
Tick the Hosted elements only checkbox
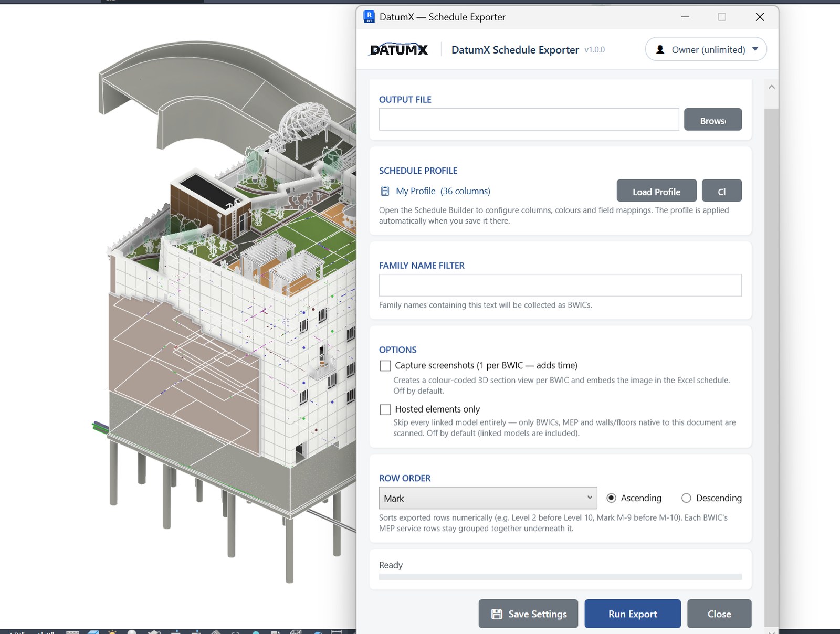tap(385, 409)
